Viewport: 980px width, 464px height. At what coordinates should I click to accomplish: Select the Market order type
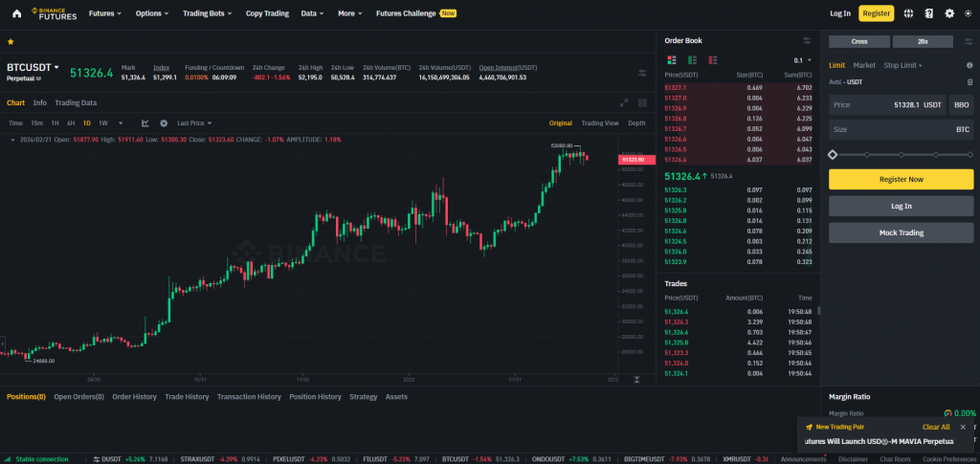point(864,65)
